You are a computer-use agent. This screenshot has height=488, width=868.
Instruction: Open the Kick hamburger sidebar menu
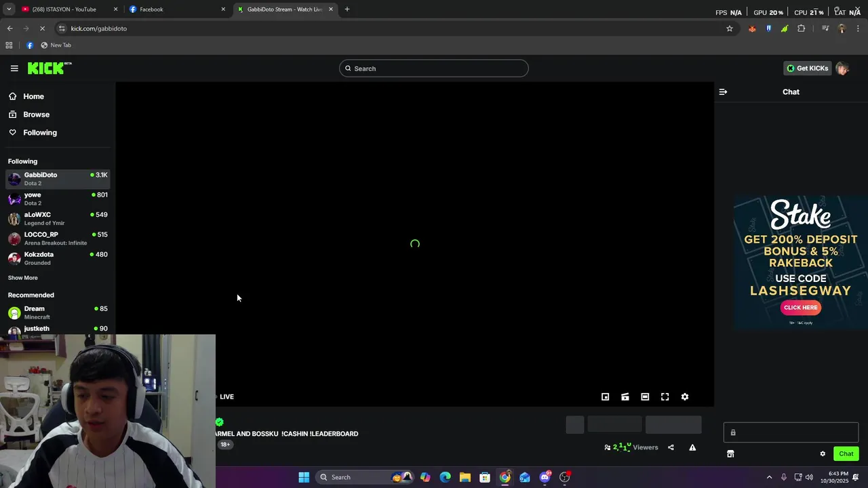[x=14, y=68]
